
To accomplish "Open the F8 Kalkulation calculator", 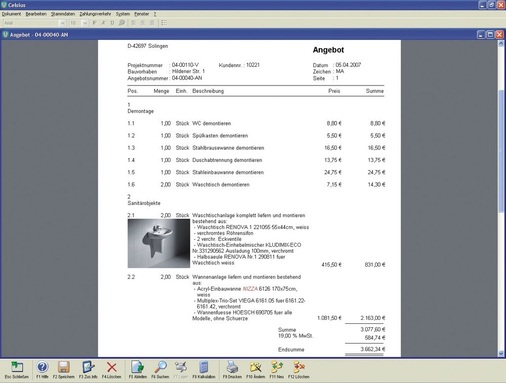I will (x=204, y=367).
